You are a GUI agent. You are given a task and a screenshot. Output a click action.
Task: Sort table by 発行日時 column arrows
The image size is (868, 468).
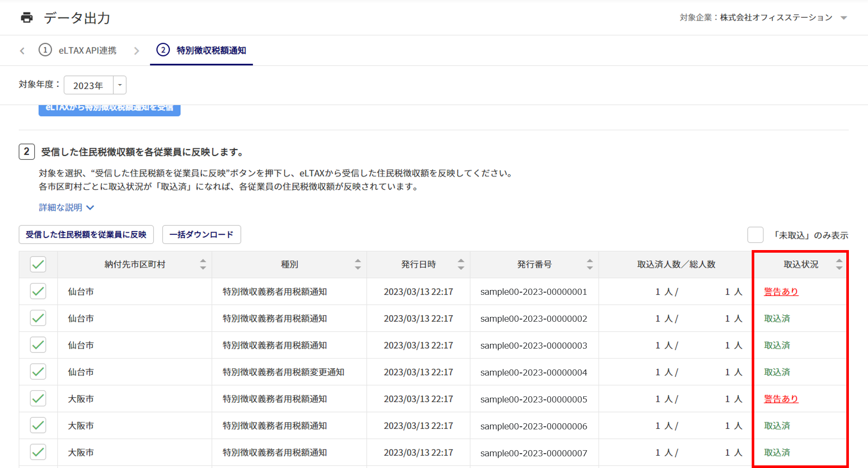click(x=461, y=264)
